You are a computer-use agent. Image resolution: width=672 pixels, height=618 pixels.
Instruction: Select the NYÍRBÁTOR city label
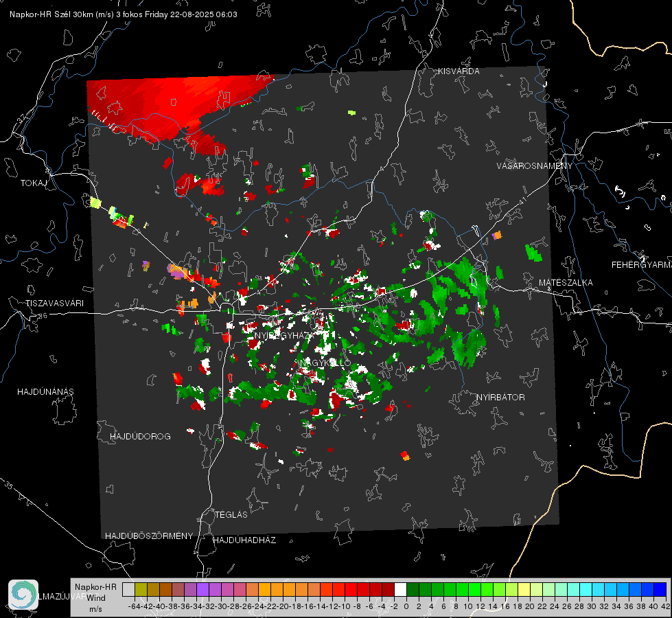(x=500, y=398)
